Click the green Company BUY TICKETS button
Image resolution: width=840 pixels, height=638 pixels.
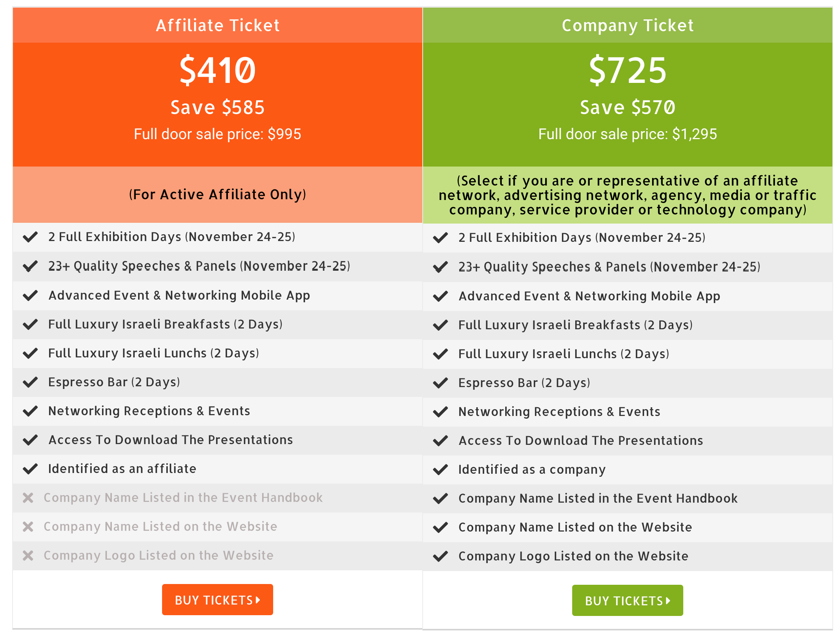[627, 600]
